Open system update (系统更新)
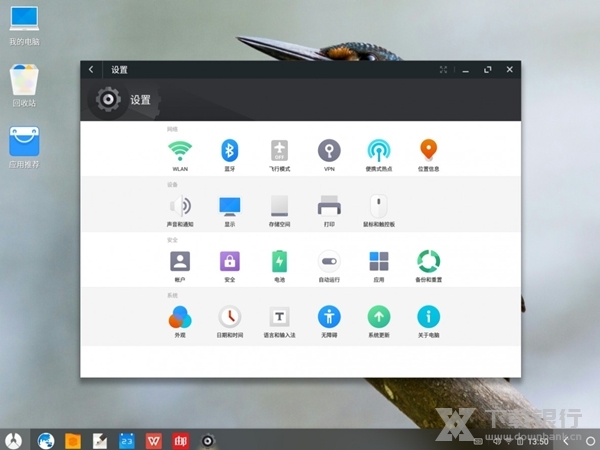 [379, 318]
